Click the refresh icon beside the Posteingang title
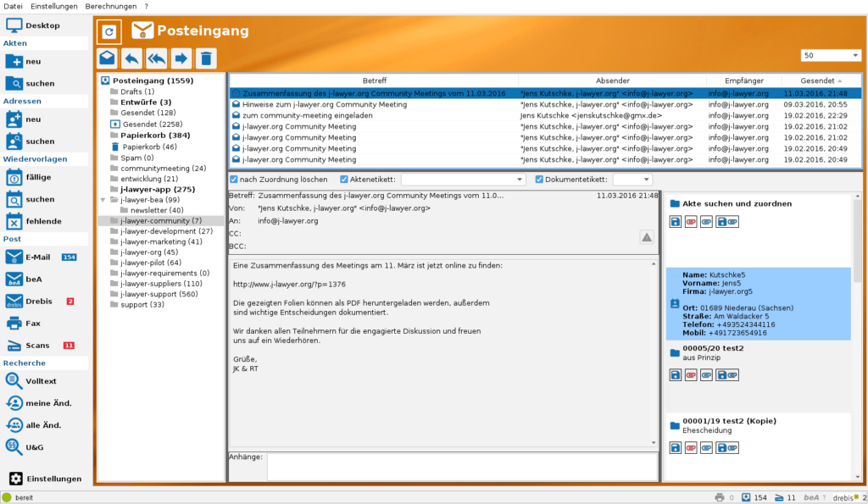 click(109, 31)
